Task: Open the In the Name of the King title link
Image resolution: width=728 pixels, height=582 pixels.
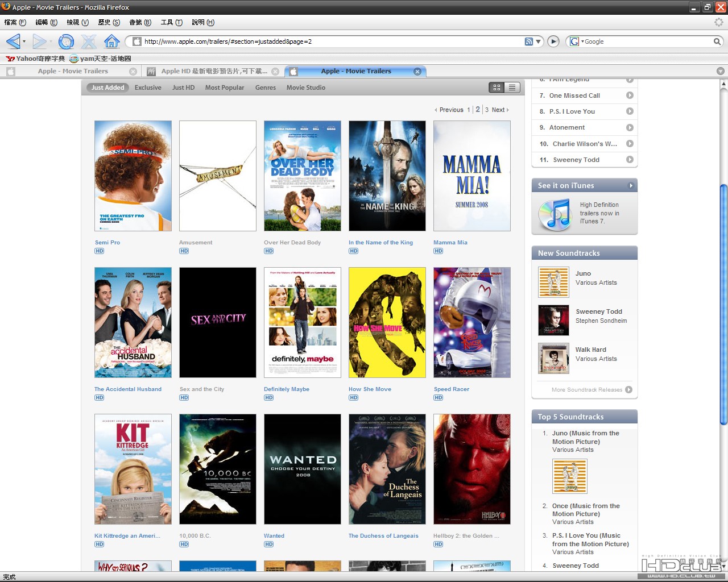Action: [380, 243]
